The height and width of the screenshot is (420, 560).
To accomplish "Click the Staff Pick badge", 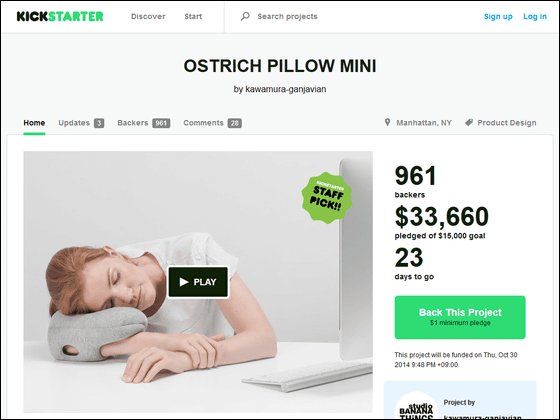I will 327,198.
